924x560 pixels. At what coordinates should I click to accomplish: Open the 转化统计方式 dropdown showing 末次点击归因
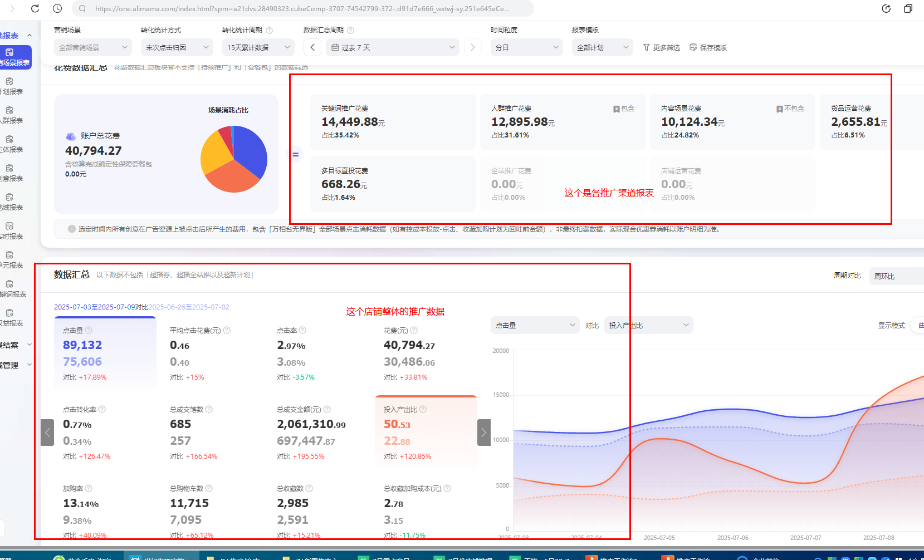point(177,48)
